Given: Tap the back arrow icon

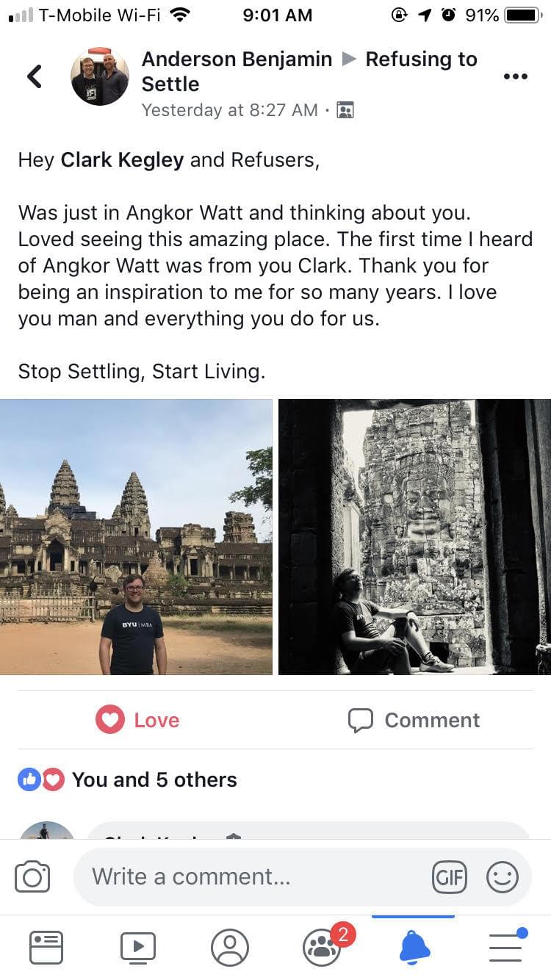Looking at the screenshot, I should pos(34,76).
